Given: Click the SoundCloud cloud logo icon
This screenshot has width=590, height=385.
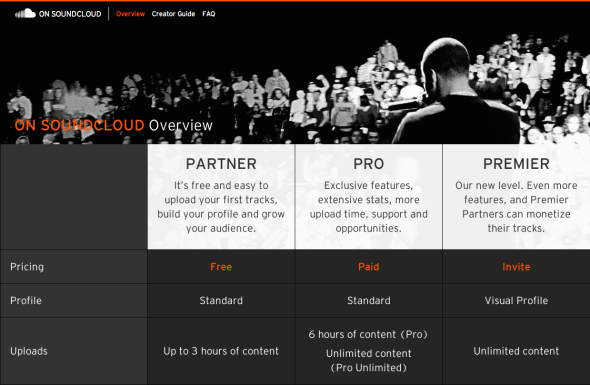Looking at the screenshot, I should tap(25, 14).
